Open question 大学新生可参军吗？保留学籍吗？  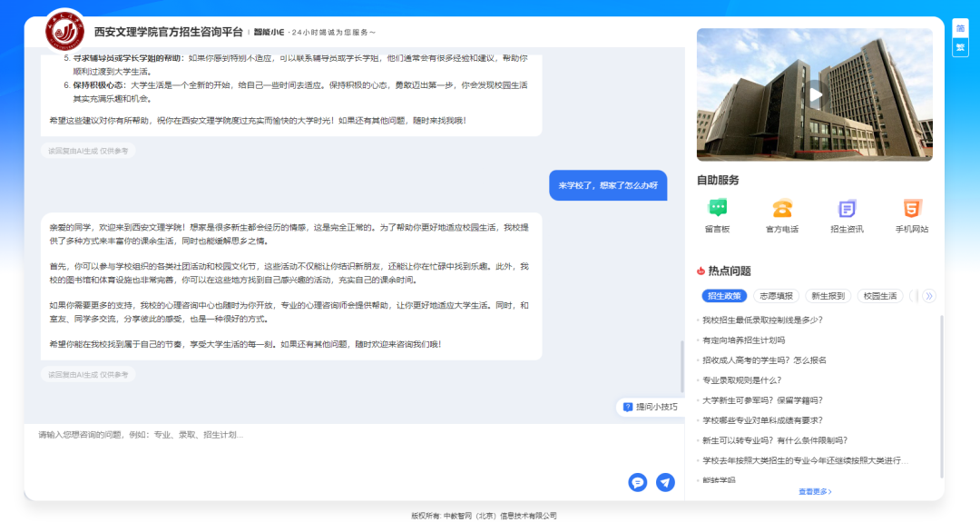click(x=762, y=400)
